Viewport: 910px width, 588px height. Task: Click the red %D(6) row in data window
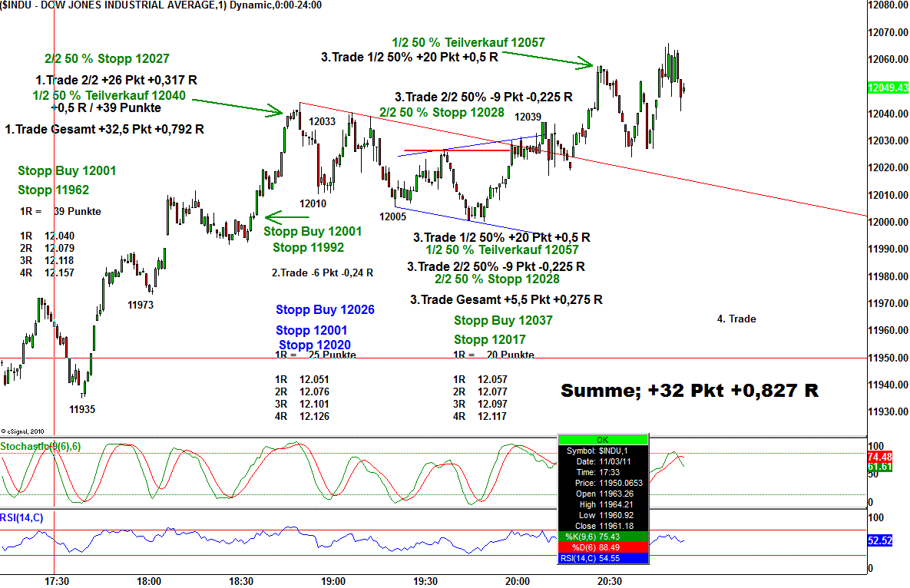[x=602, y=547]
